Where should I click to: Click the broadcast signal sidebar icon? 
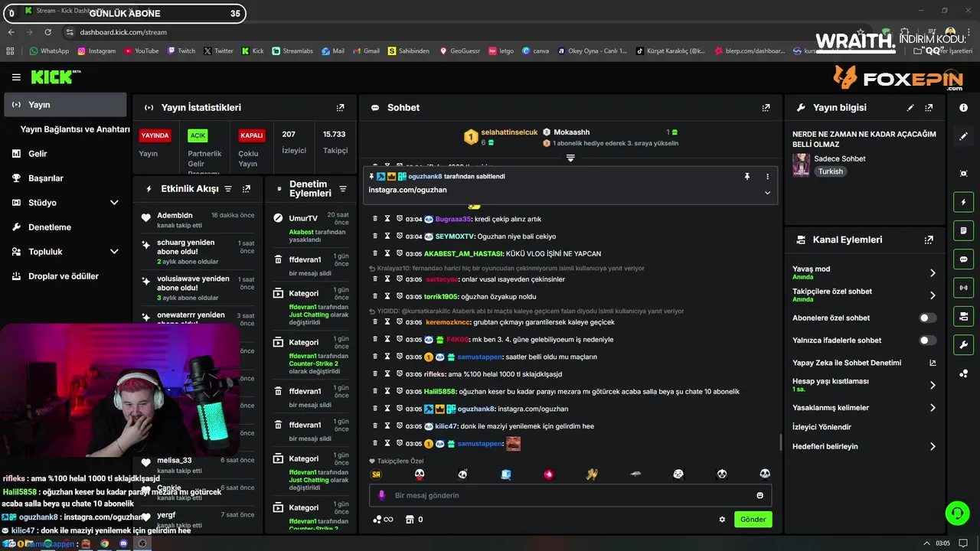click(963, 288)
